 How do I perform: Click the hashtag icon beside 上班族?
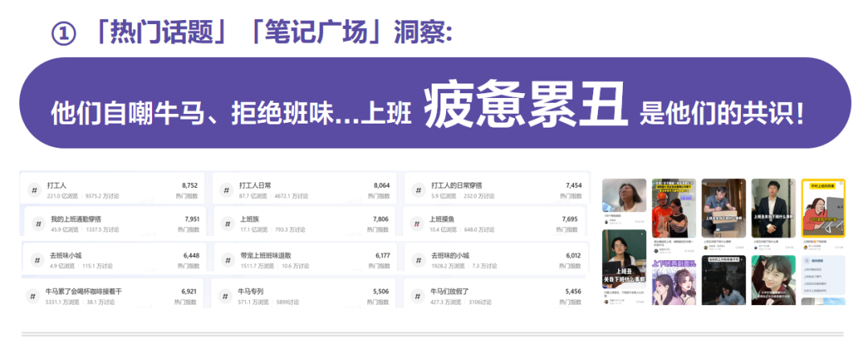228,224
